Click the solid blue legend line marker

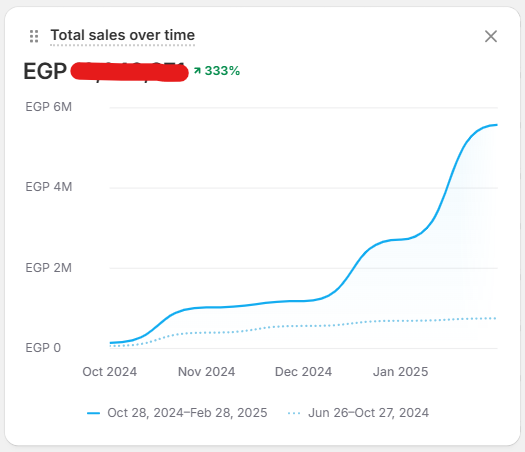coord(93,413)
